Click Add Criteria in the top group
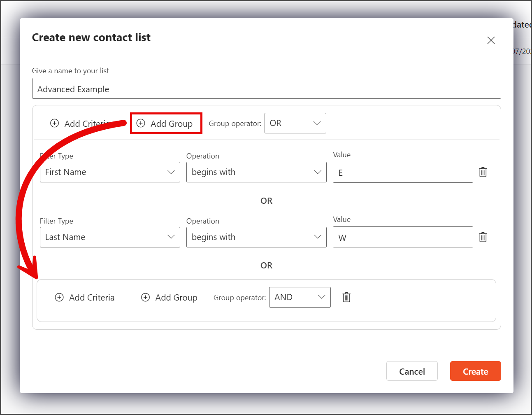The height and width of the screenshot is (415, 532). click(x=80, y=124)
